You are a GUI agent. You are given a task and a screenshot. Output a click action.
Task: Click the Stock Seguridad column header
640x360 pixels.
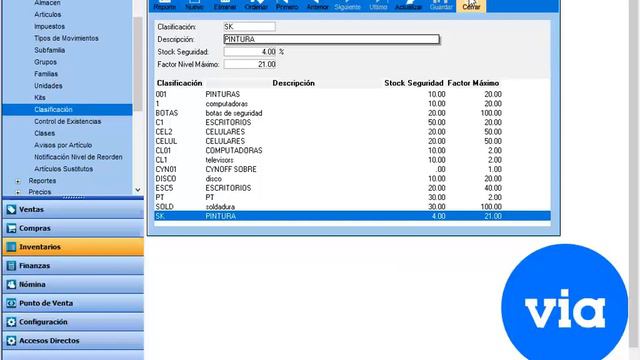413,83
